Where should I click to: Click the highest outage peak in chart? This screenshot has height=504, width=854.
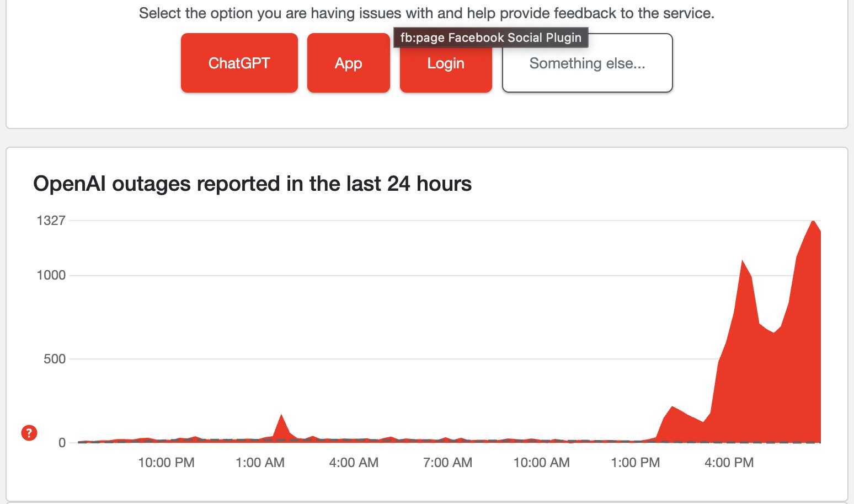coord(813,222)
